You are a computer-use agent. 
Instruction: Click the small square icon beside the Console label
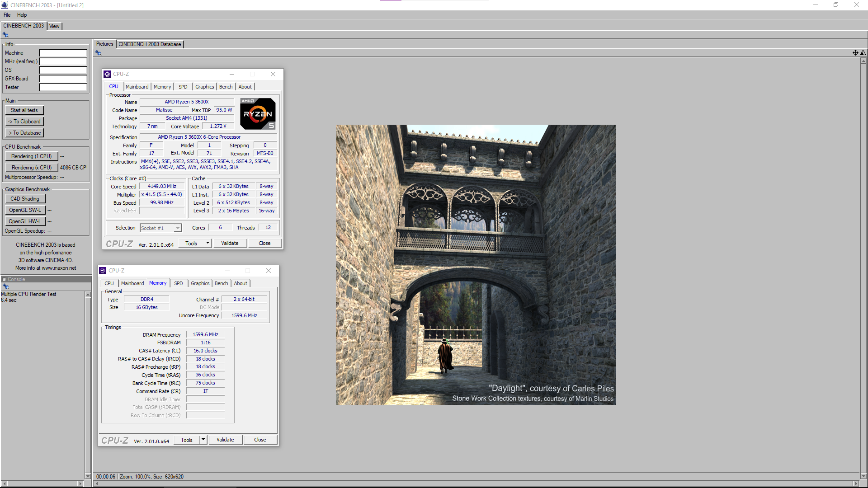coord(4,279)
